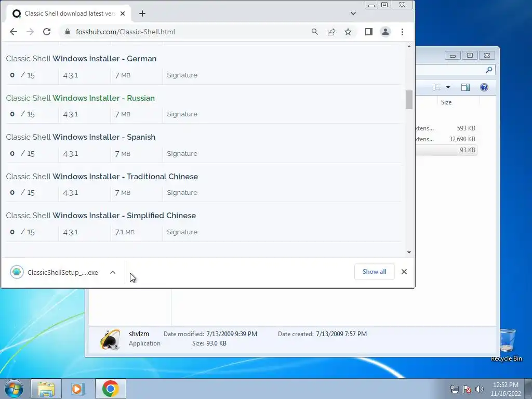Select the 93 KB file row

point(446,150)
